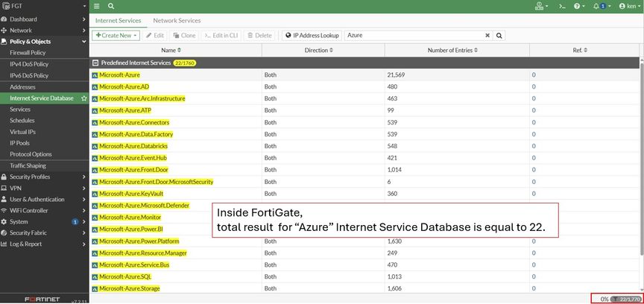This screenshot has height=304, width=644.
Task: Collapse the Predefined Internet Services group
Action: pos(95,63)
